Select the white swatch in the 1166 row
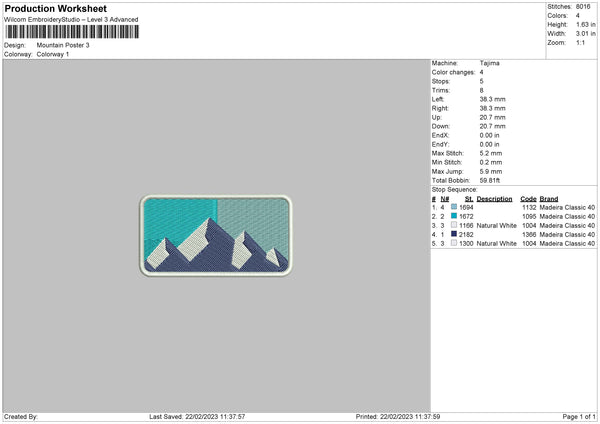Image resolution: width=600 pixels, height=424 pixels. 454,225
